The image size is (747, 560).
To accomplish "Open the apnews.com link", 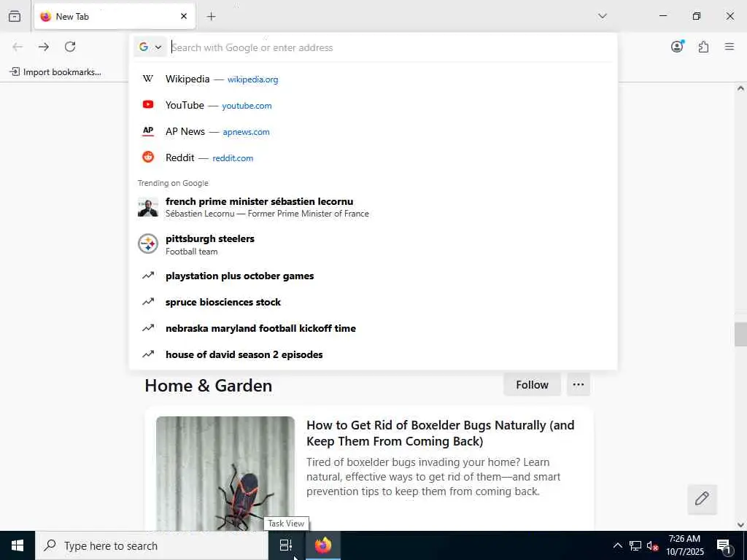I will (x=246, y=132).
